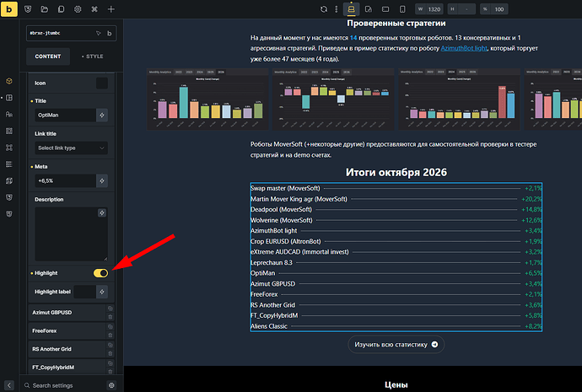Expand the FreeForex repeater item
Viewport: 582px width, 392px height.
67,330
